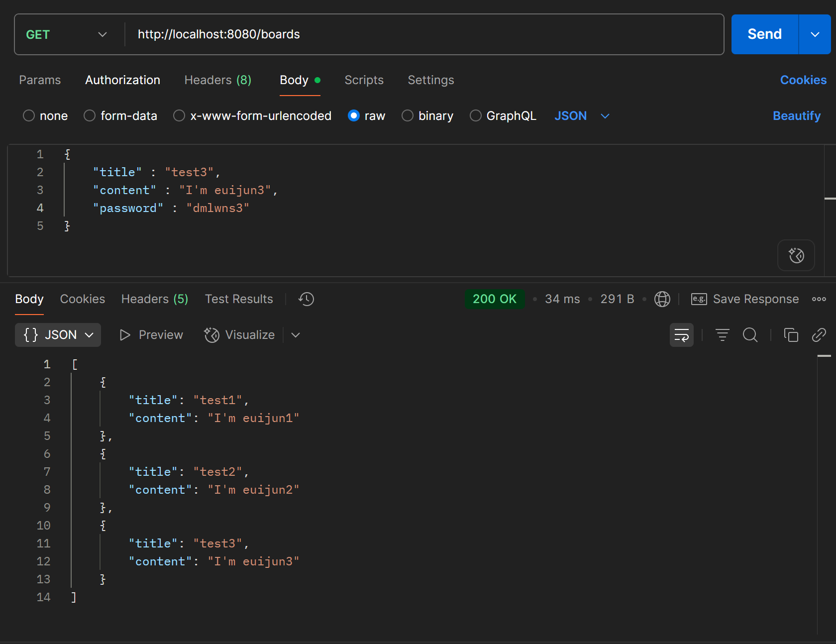Viewport: 836px width, 644px height.
Task: Expand the Send button arrow options
Action: 815,34
